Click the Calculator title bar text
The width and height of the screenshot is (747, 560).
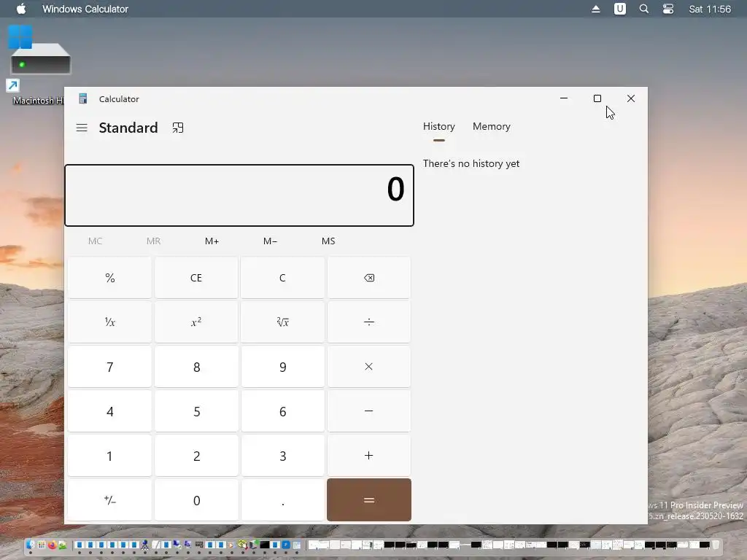pos(119,99)
